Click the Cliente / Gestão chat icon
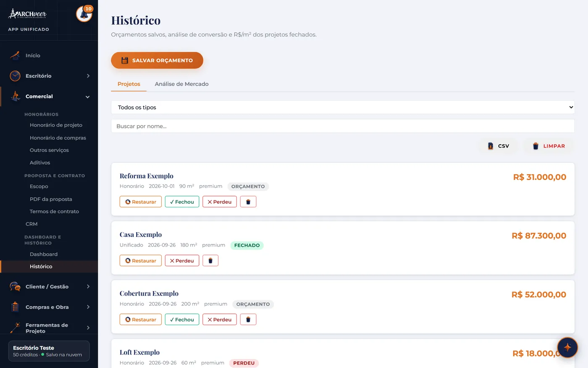588x368 pixels. tap(15, 287)
